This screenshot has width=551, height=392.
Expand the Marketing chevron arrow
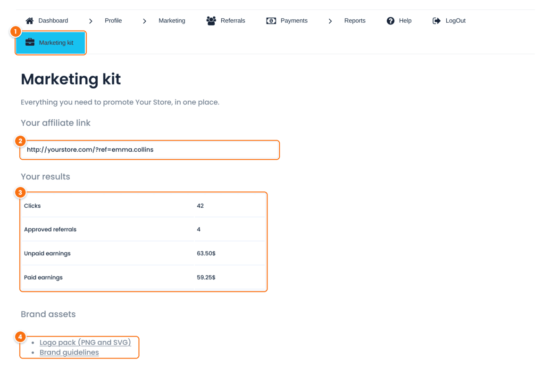(144, 21)
